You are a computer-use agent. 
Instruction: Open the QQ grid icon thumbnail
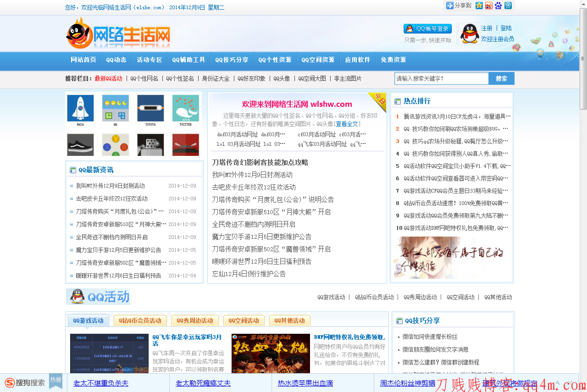tap(116, 110)
